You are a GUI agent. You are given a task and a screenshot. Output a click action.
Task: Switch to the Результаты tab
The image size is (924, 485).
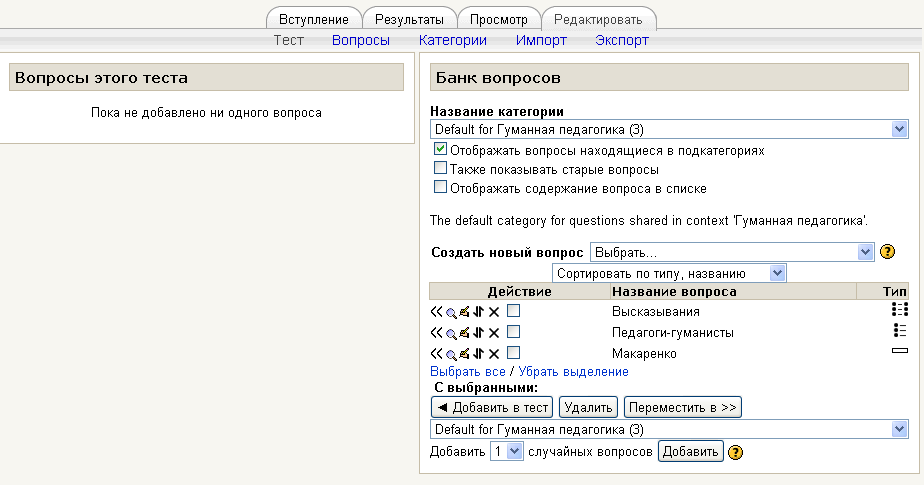click(x=408, y=19)
